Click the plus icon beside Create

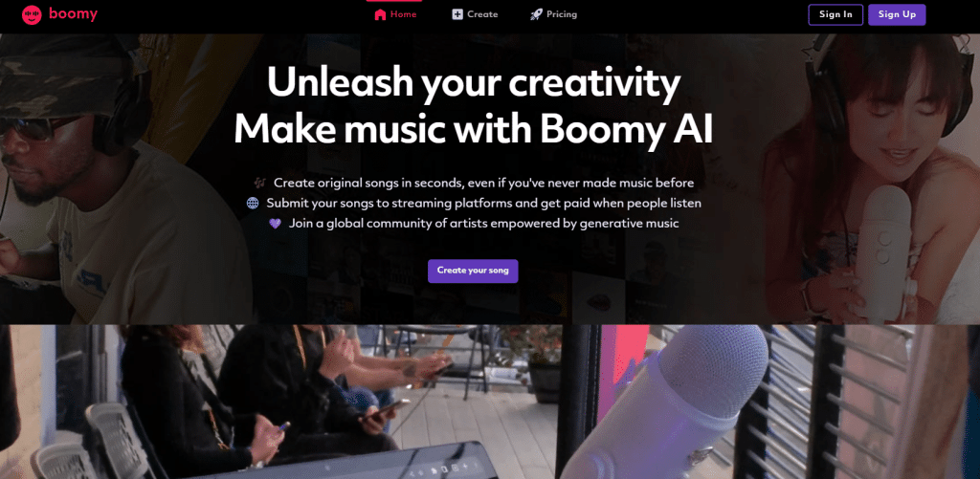pyautogui.click(x=457, y=14)
